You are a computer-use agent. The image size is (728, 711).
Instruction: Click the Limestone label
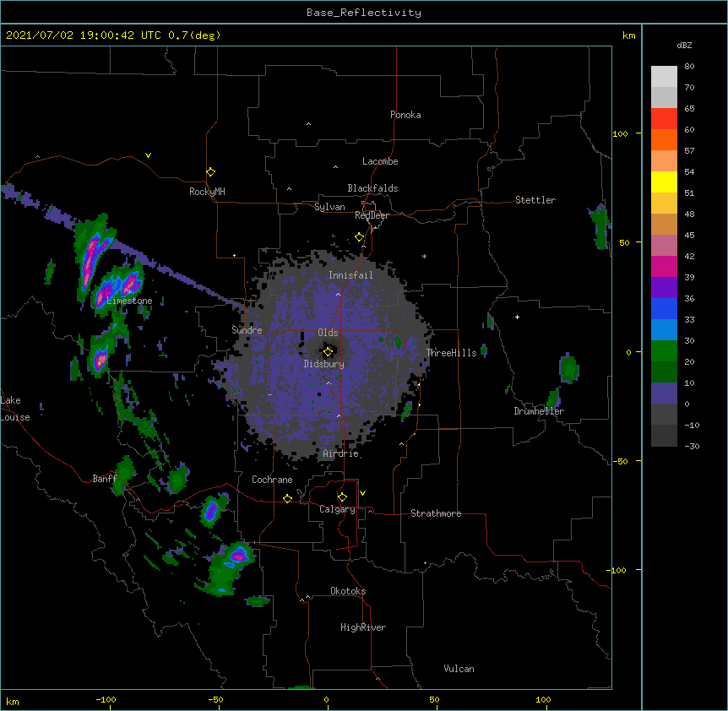129,301
